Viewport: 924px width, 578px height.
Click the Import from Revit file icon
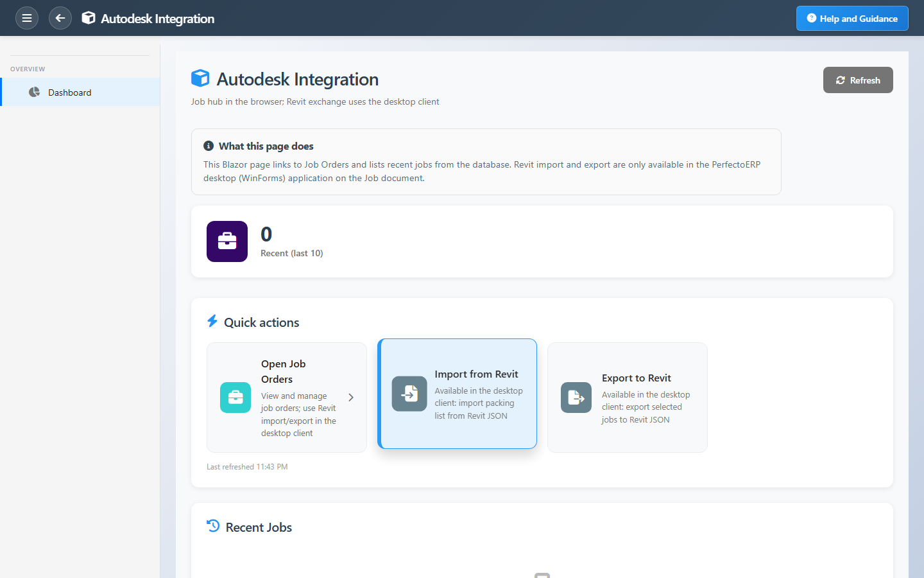[409, 394]
